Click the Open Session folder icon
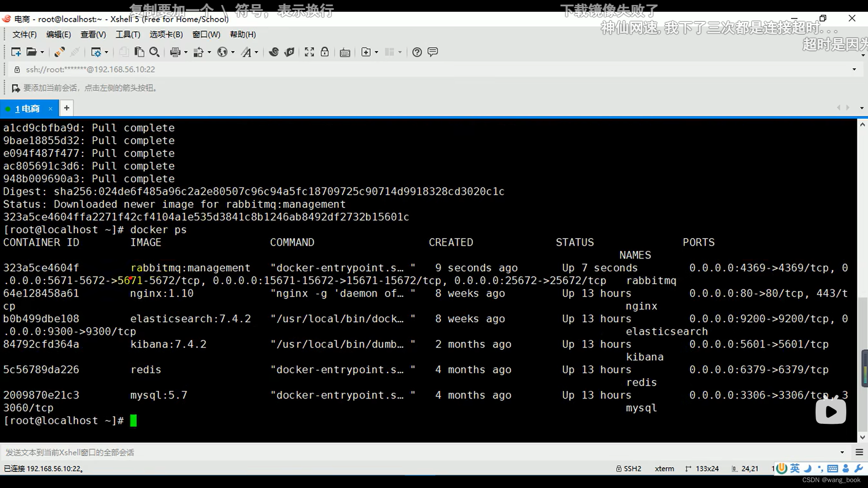868x488 pixels. tap(31, 52)
